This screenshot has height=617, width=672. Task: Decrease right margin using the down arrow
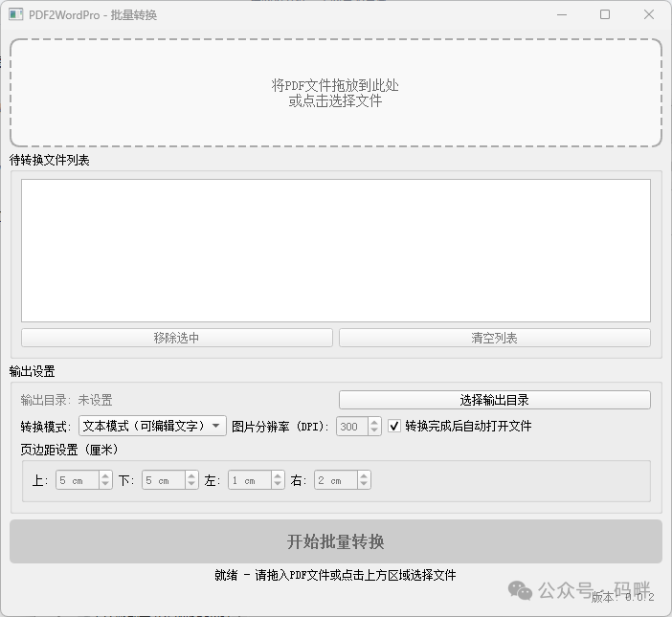[364, 486]
